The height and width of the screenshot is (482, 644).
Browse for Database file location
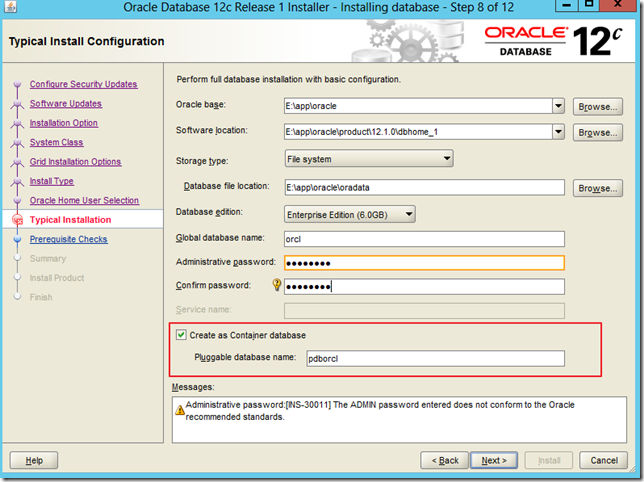598,187
